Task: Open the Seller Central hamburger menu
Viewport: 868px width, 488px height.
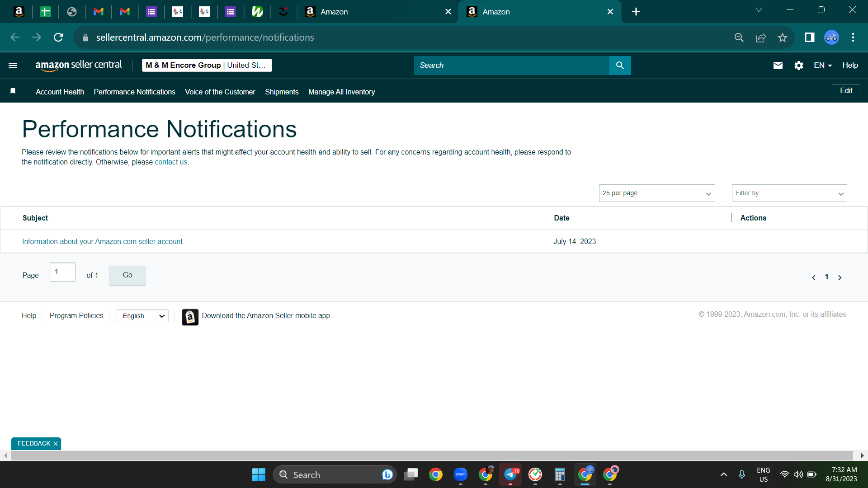Action: coord(13,66)
